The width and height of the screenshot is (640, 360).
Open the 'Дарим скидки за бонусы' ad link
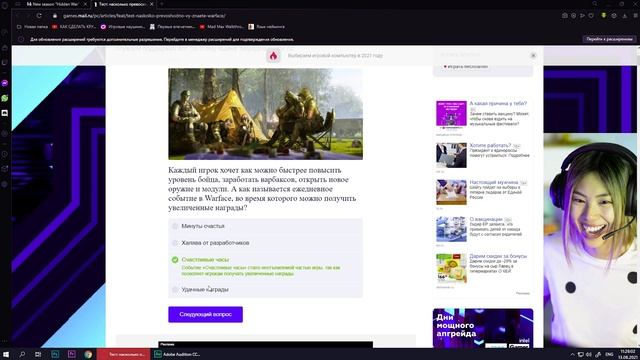tap(498, 256)
